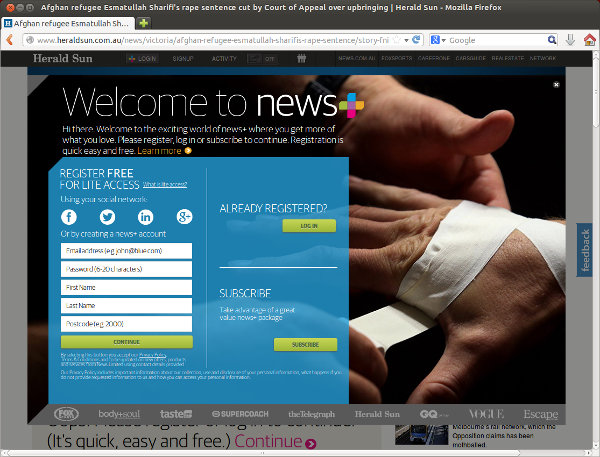Click the body+soul logo in footer strip
This screenshot has height=457, width=600.
[119, 414]
